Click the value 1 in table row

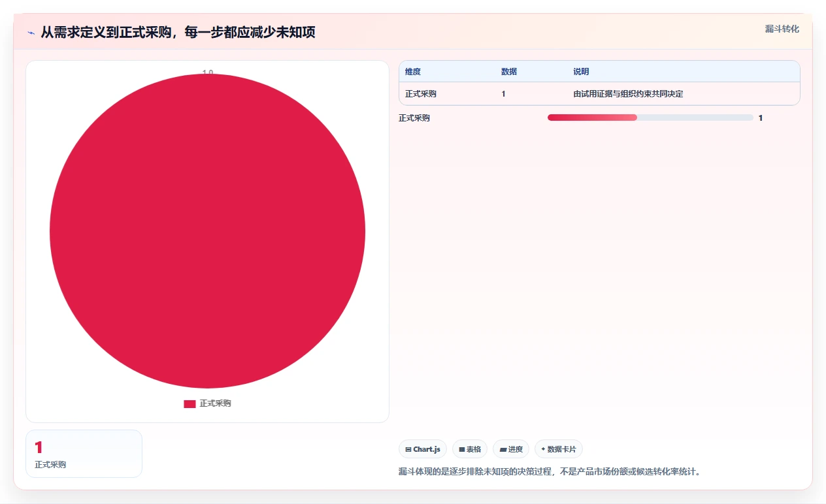coord(504,94)
